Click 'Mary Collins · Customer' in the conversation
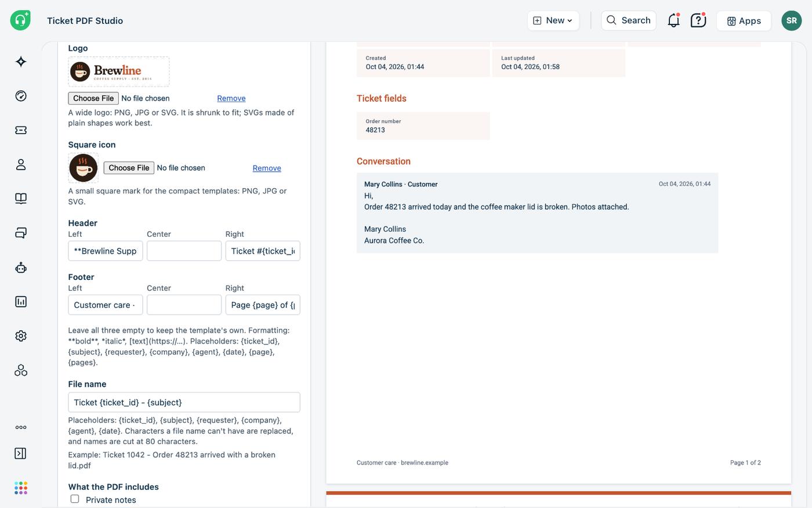 tap(401, 184)
